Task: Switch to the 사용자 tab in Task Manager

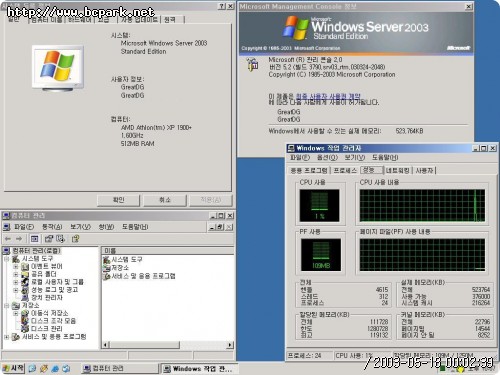Action: pyautogui.click(x=424, y=171)
